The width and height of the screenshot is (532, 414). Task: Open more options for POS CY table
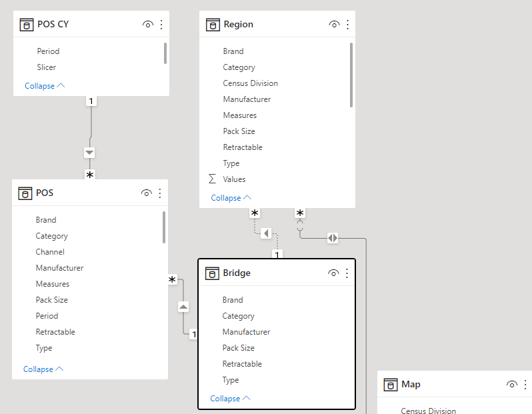(161, 25)
